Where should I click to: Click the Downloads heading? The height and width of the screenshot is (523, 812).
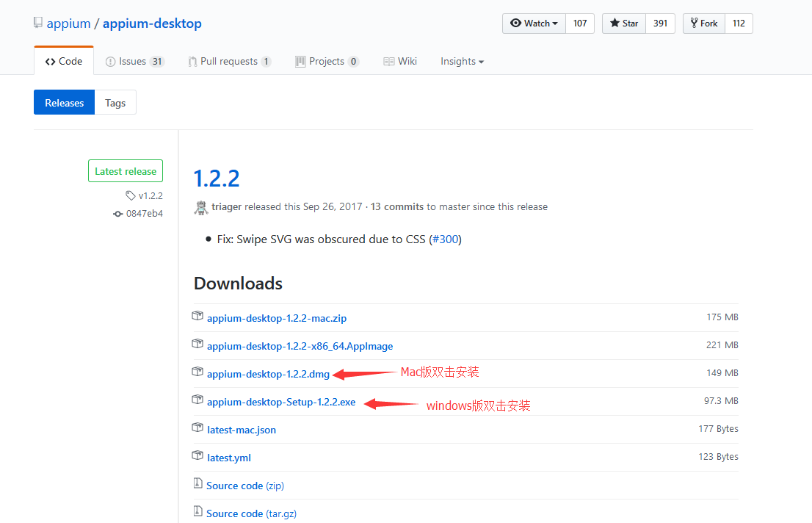[x=238, y=284]
